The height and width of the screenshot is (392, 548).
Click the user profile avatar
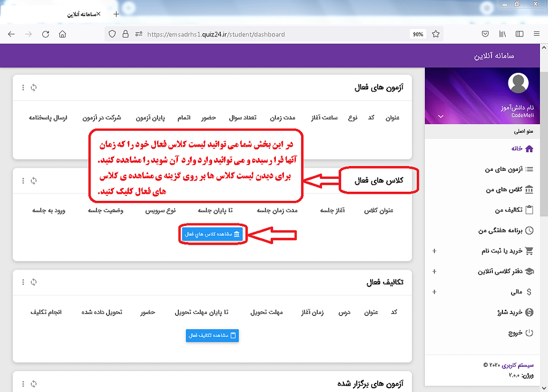[x=517, y=83]
